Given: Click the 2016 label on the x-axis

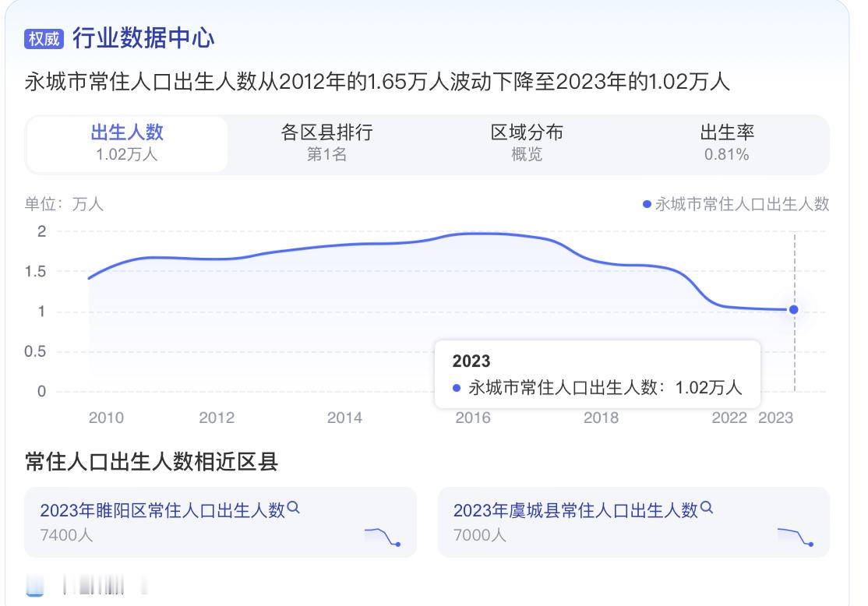Looking at the screenshot, I should click(472, 418).
